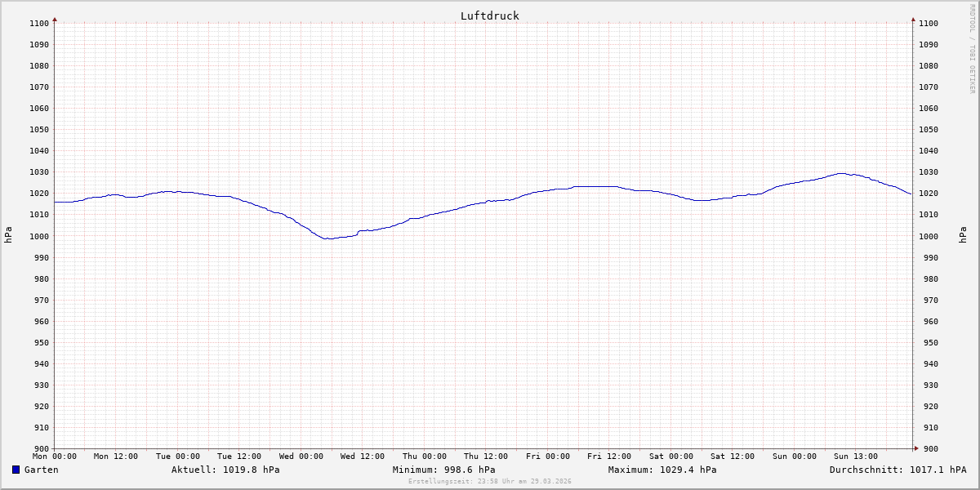Select the Garten legend label
The image size is (980, 490).
click(41, 470)
